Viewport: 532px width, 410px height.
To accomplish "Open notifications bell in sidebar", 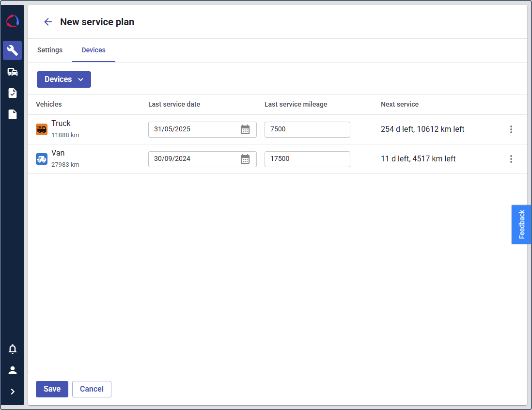I will coord(13,349).
